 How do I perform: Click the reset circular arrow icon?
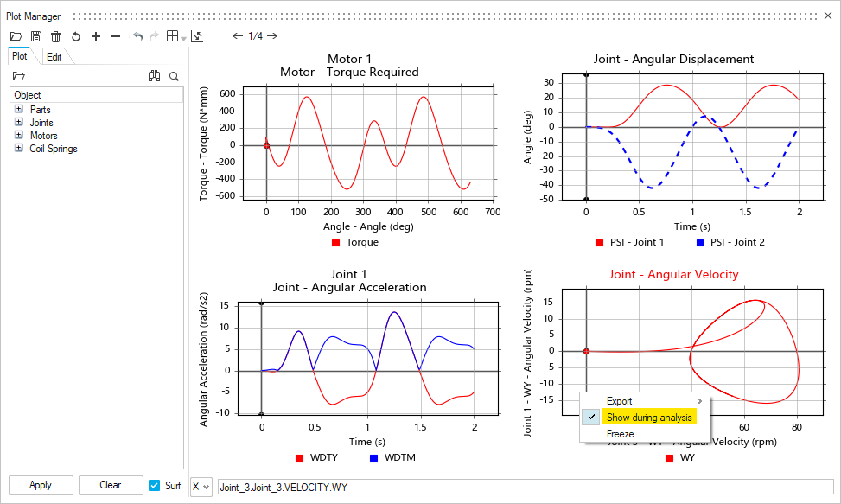pos(76,36)
